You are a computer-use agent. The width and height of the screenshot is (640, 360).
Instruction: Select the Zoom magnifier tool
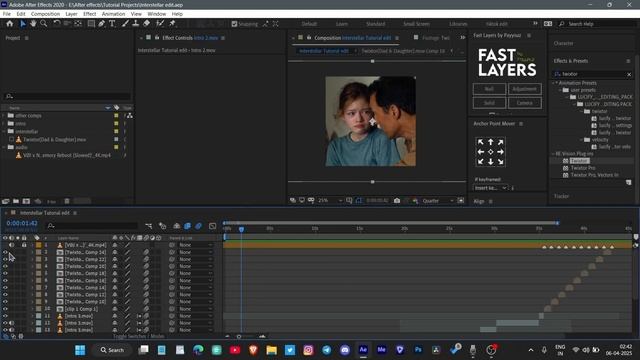[43, 24]
